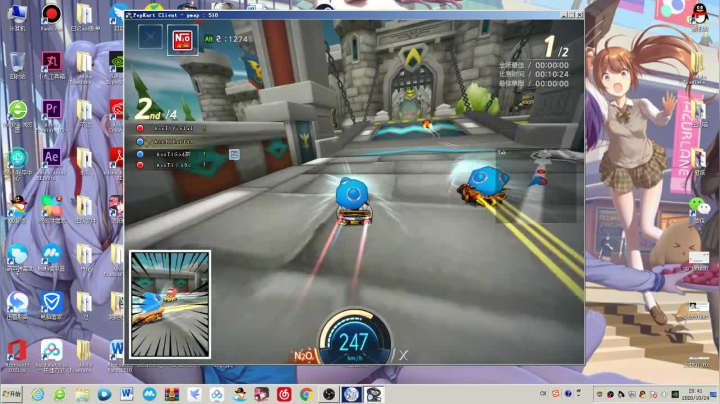The height and width of the screenshot is (404, 720).
Task: Open the teal plus-cross repair center shortcut
Action: [17, 163]
